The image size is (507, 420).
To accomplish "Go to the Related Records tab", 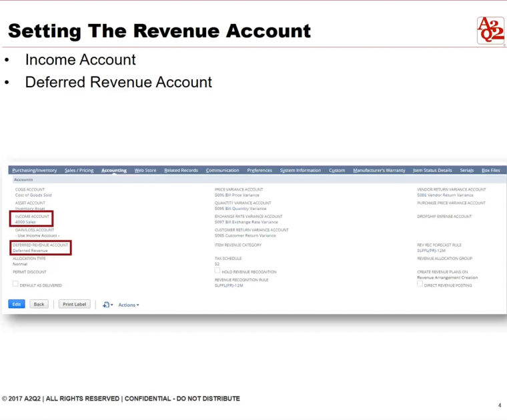I will [181, 171].
